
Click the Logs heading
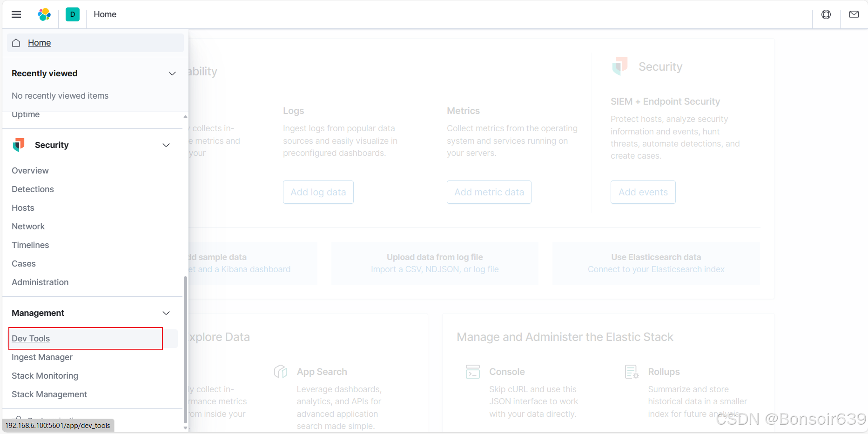294,111
